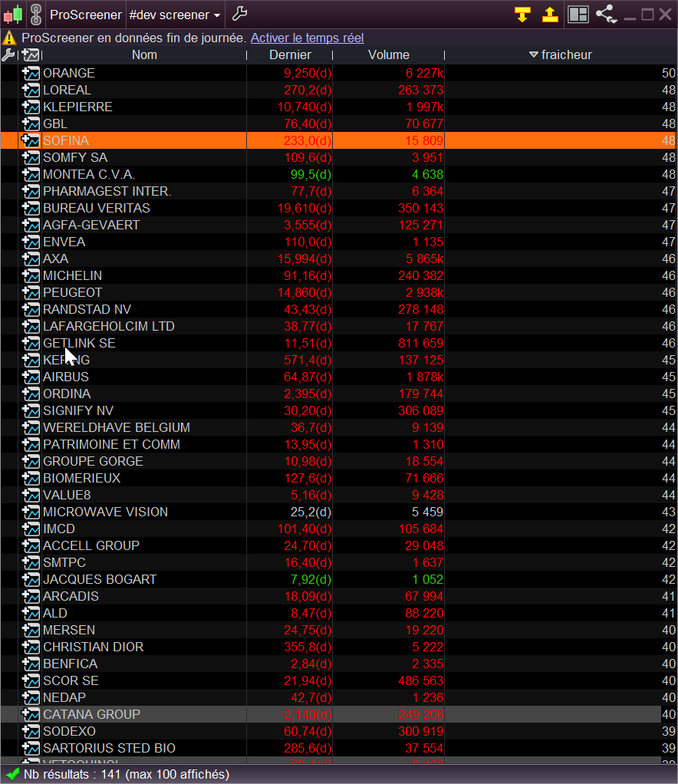This screenshot has width=678, height=784.
Task: Open chart icon for CHRISTIAN DIOR
Action: [x=31, y=647]
